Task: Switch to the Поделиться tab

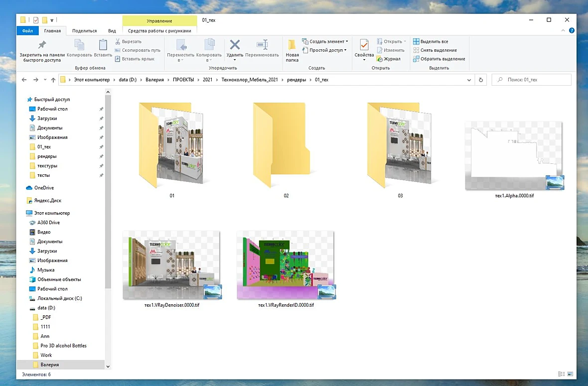Action: pyautogui.click(x=84, y=31)
